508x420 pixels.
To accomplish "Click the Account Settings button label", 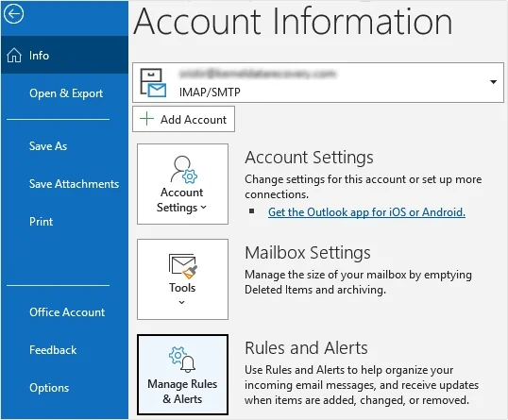I will [181, 200].
